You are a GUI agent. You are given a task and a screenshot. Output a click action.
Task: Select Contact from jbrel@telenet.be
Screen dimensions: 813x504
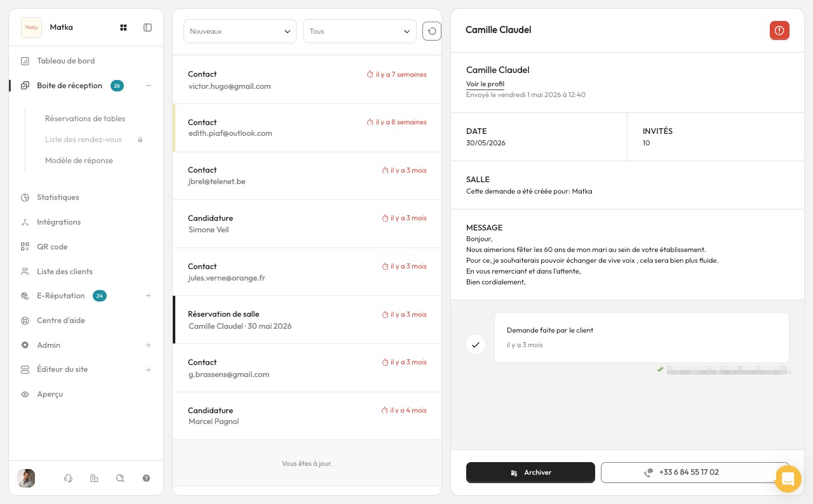[x=307, y=176]
